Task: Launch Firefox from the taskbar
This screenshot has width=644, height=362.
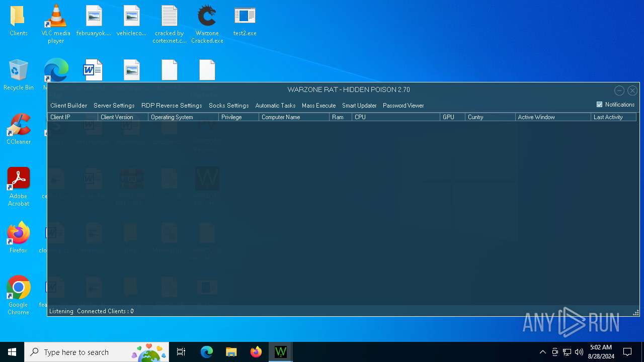Action: click(x=256, y=352)
